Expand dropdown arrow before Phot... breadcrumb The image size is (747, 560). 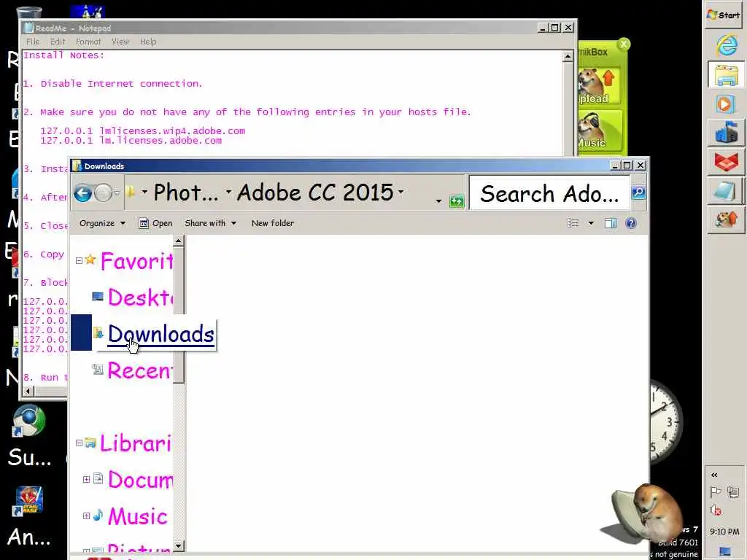[x=144, y=192]
